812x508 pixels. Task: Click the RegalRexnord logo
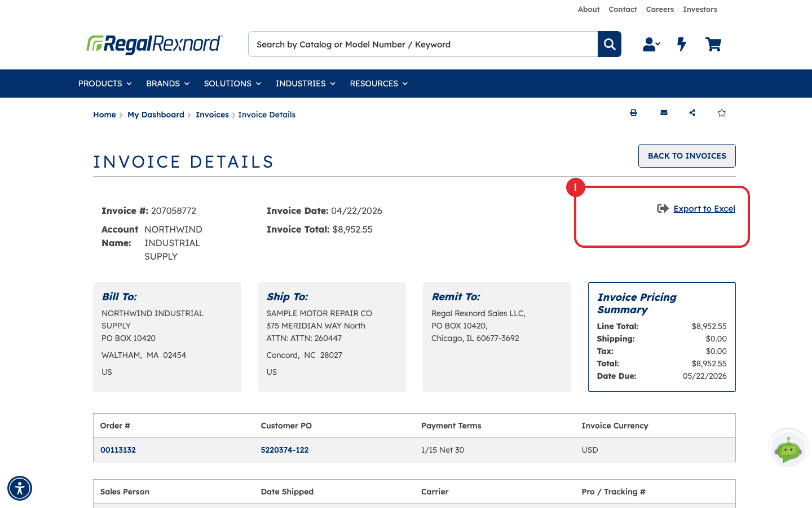[x=155, y=44]
